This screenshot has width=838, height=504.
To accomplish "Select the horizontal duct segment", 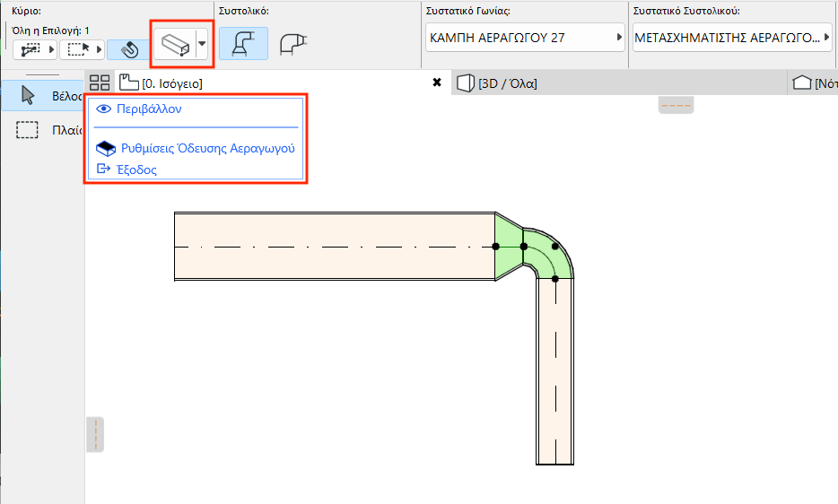I will click(x=335, y=247).
